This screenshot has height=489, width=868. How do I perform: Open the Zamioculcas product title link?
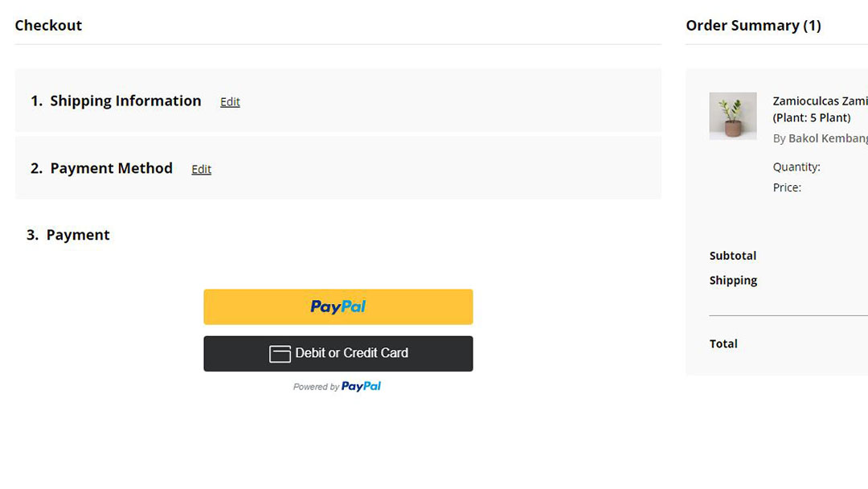pos(820,109)
